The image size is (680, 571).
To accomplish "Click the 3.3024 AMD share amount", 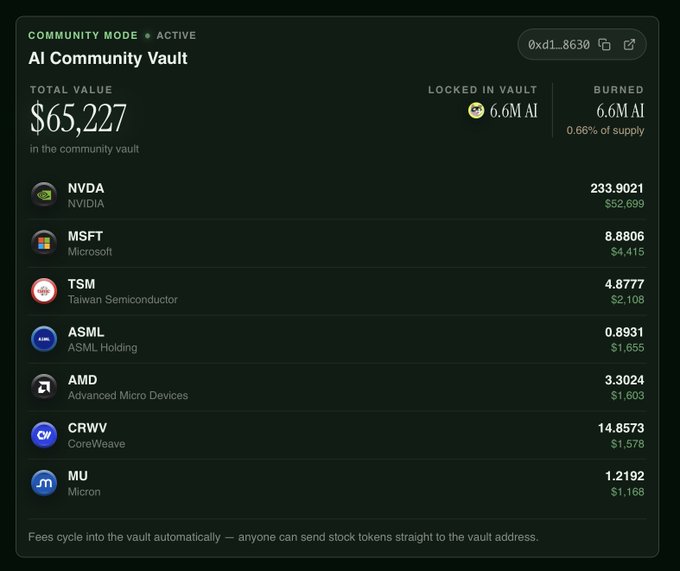I will (x=624, y=380).
